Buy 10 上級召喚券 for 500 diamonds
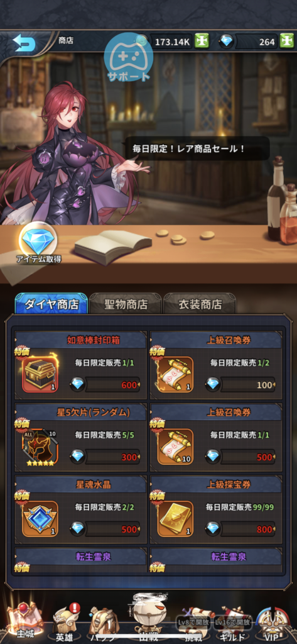 pyautogui.click(x=240, y=457)
